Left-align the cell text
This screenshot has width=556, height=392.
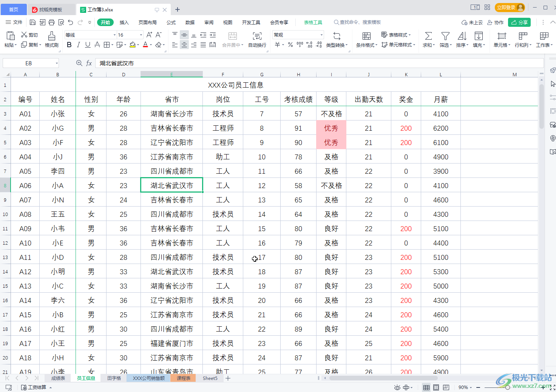pyautogui.click(x=175, y=45)
